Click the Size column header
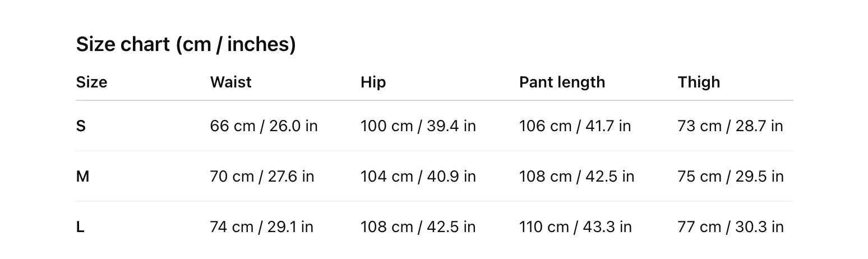The image size is (868, 259). [x=91, y=82]
